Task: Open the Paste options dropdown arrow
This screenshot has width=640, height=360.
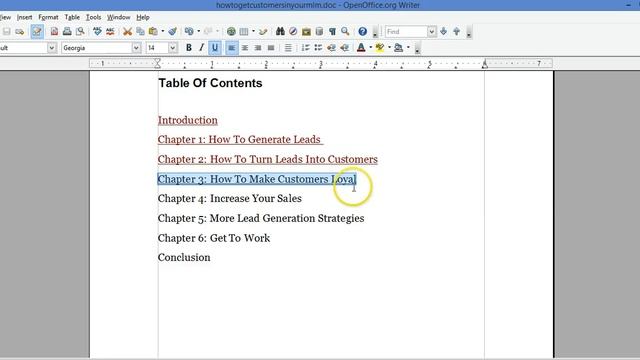Action: coord(162,31)
